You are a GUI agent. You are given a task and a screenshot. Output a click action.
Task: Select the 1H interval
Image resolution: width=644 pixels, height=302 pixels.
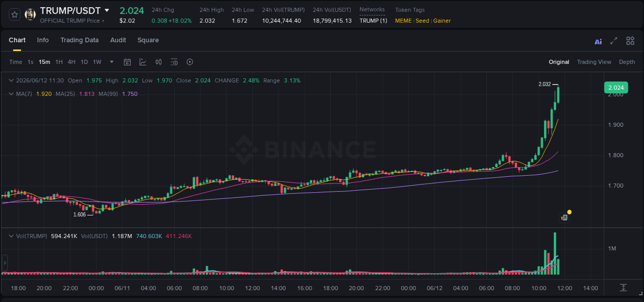click(x=59, y=62)
